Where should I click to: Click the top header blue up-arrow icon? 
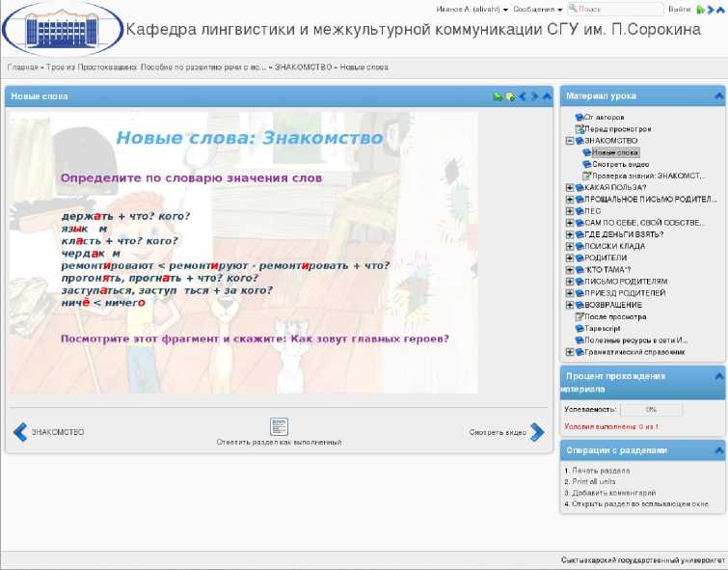coord(720,10)
